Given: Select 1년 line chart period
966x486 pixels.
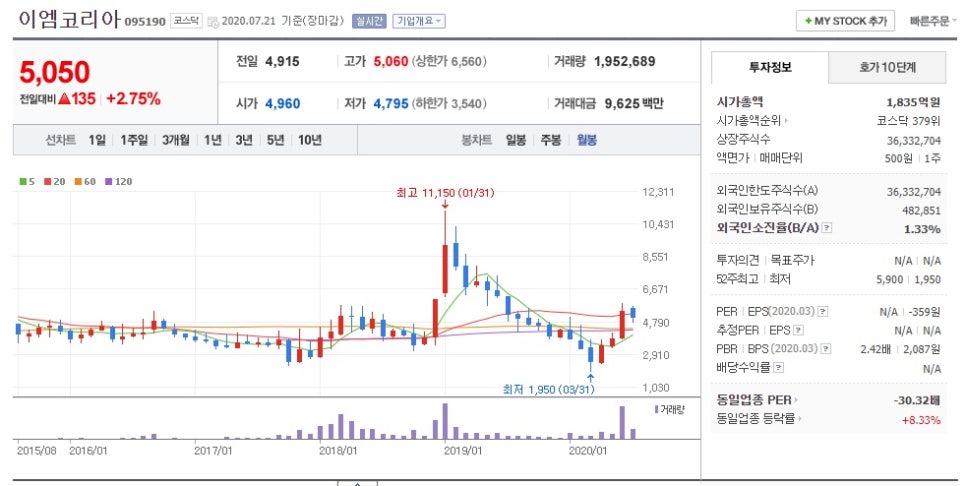Looking at the screenshot, I should tap(213, 140).
